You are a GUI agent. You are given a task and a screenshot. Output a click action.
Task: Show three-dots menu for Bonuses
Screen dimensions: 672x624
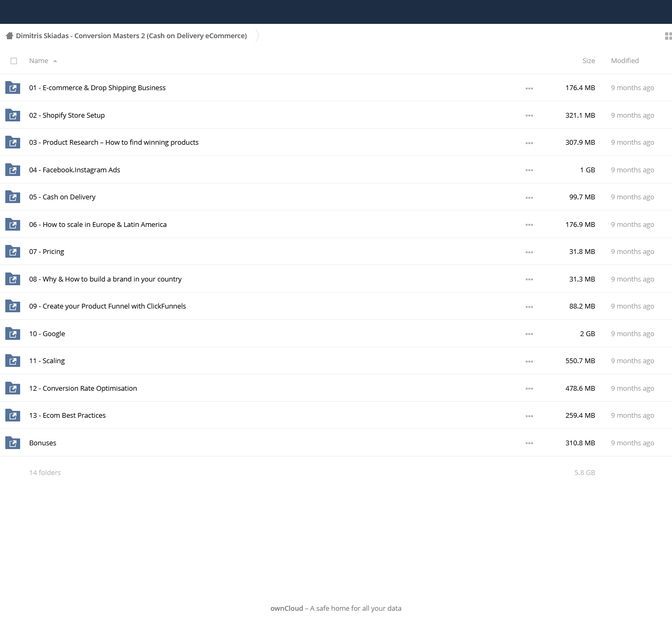529,443
